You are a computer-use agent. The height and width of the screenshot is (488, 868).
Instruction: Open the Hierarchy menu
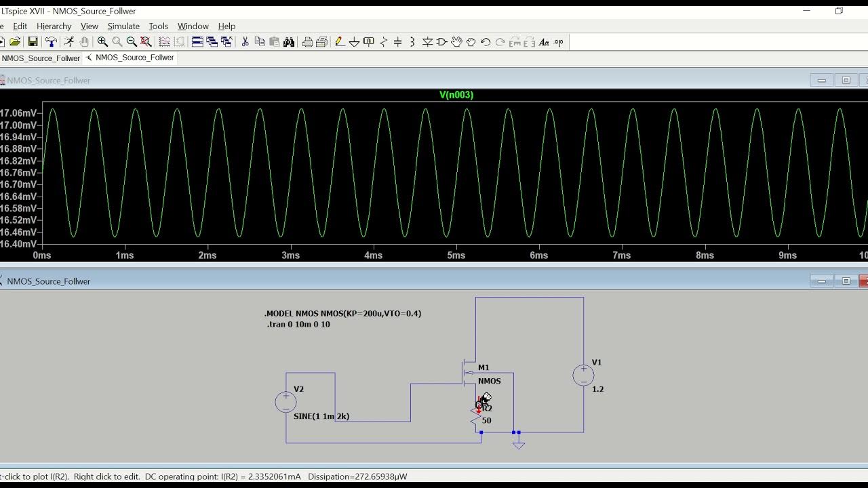(54, 26)
